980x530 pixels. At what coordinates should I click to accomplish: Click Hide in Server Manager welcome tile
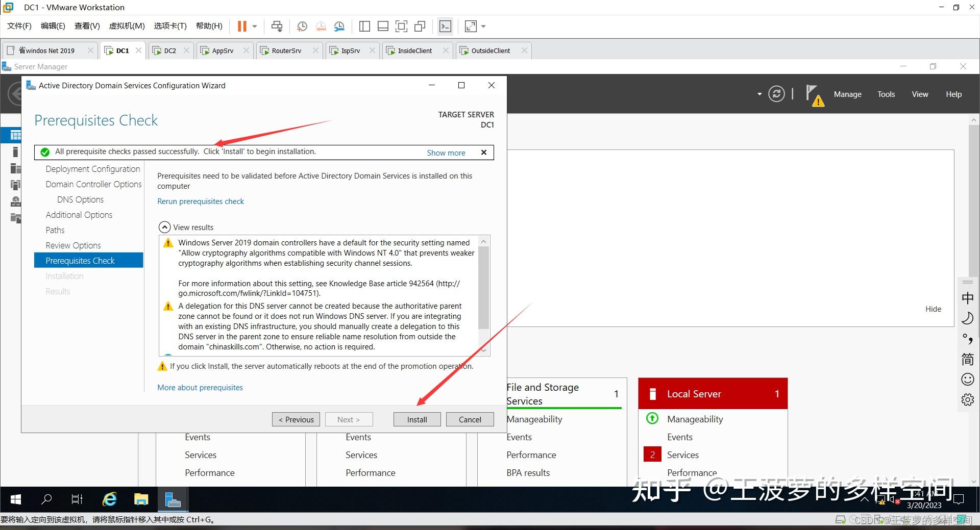(933, 309)
